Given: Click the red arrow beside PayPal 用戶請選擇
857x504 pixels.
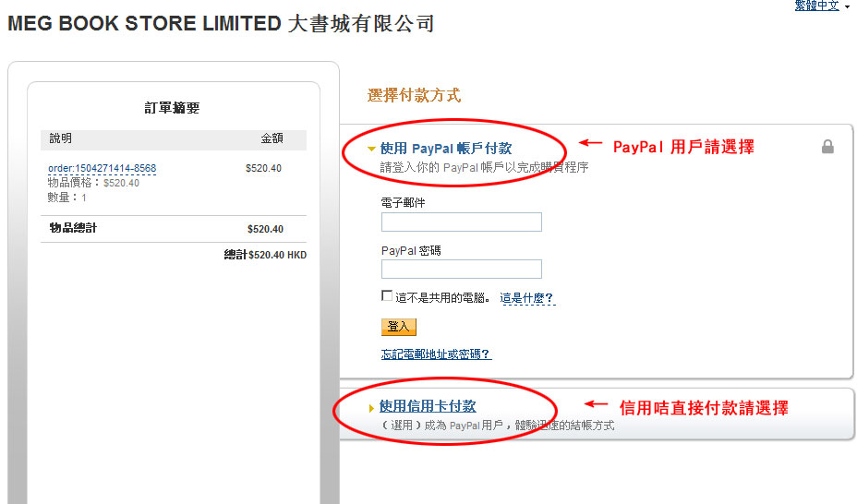Looking at the screenshot, I should [x=590, y=143].
